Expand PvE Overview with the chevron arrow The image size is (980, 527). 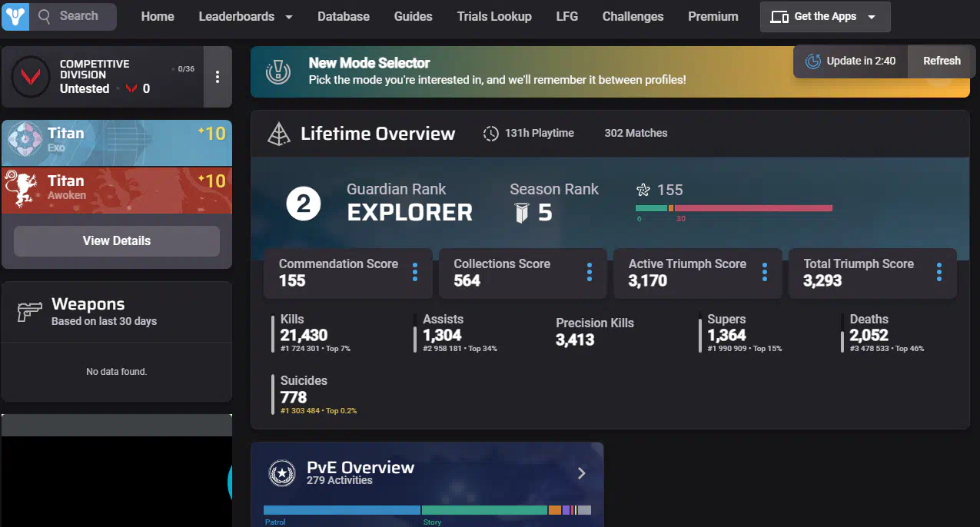click(x=581, y=473)
